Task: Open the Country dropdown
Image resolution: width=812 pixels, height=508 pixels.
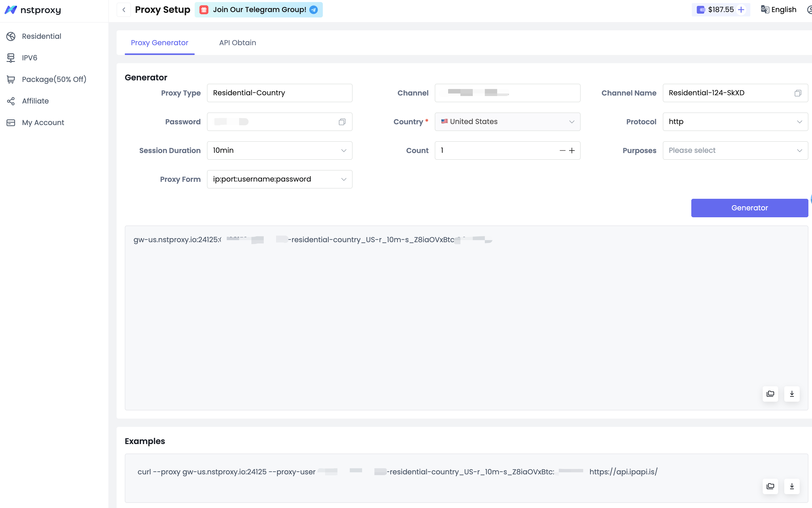Action: [x=507, y=122]
